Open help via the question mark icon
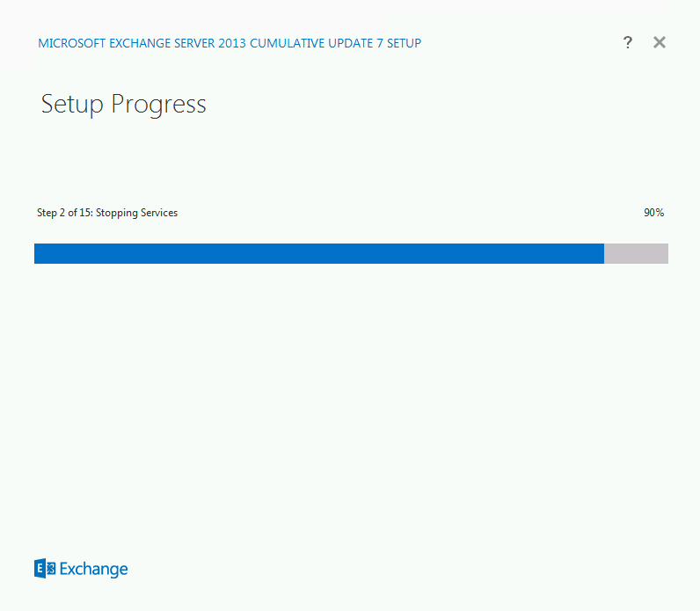700x611 pixels. click(628, 42)
